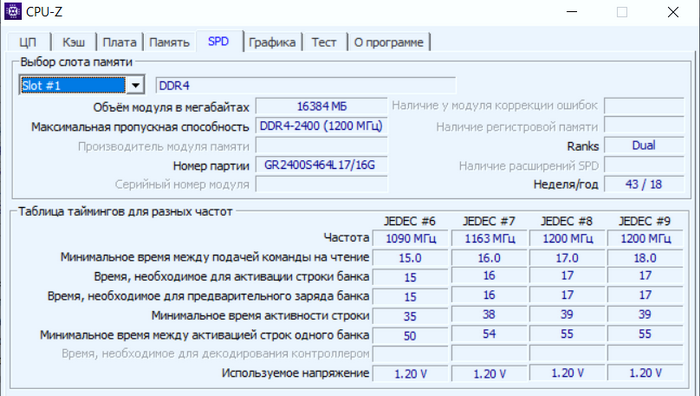The height and width of the screenshot is (396, 700).
Task: Click the empty manufacturer field
Action: [x=321, y=146]
